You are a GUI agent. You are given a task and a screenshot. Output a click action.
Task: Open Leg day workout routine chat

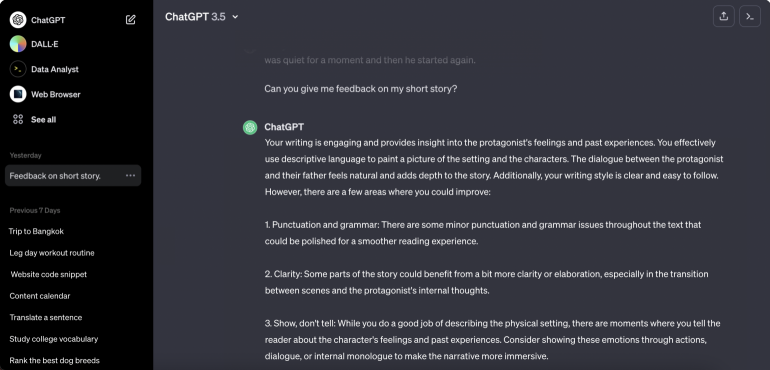tap(52, 253)
